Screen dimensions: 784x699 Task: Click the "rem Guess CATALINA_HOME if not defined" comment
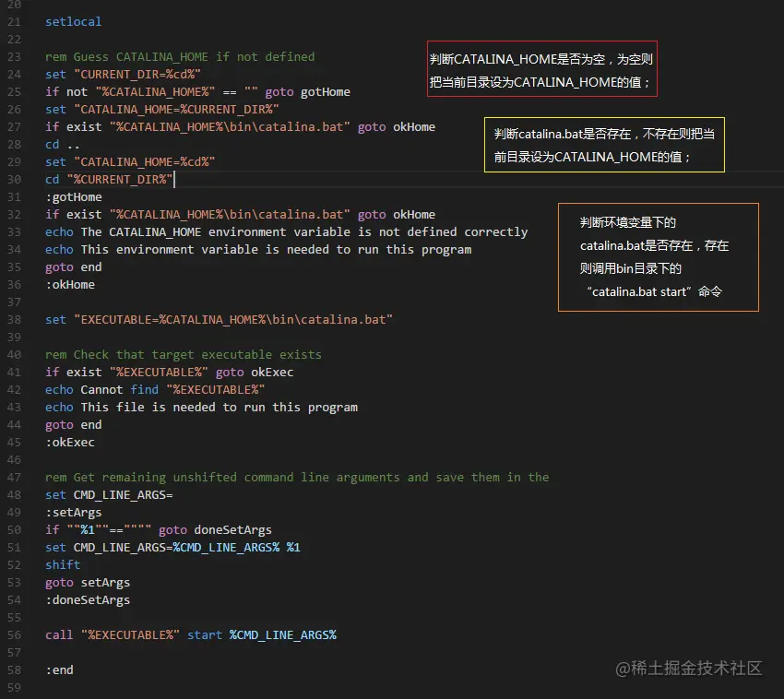click(x=180, y=56)
